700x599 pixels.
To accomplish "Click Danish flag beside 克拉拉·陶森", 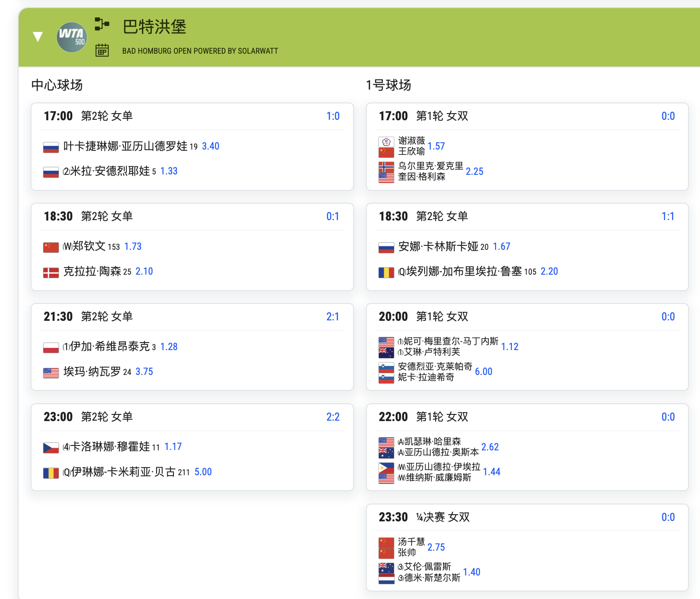I will (51, 272).
